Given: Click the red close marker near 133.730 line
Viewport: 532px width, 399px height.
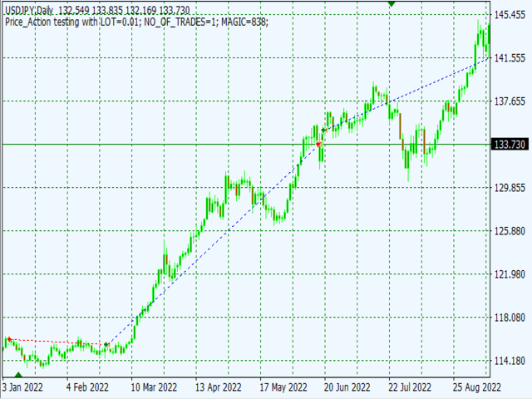Looking at the screenshot, I should coord(318,145).
